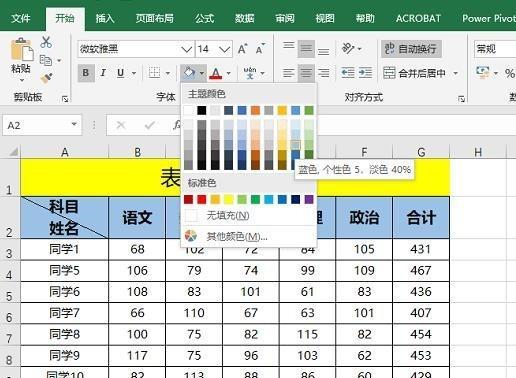This screenshot has width=516, height=378.
Task: Open the paste options arrow under 粘贴
Action: (x=22, y=80)
